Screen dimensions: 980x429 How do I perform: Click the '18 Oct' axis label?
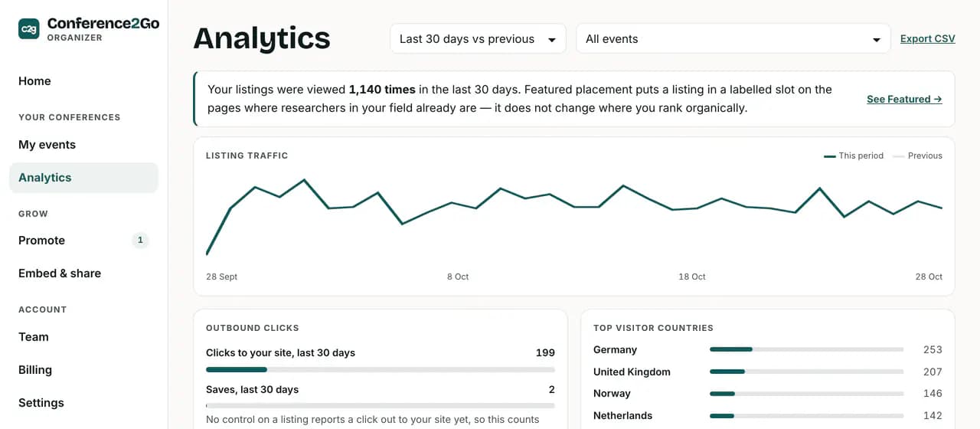[x=692, y=277]
